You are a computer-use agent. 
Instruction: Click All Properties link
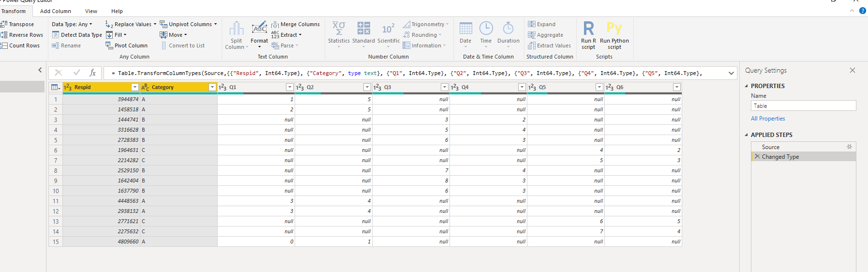click(x=768, y=119)
